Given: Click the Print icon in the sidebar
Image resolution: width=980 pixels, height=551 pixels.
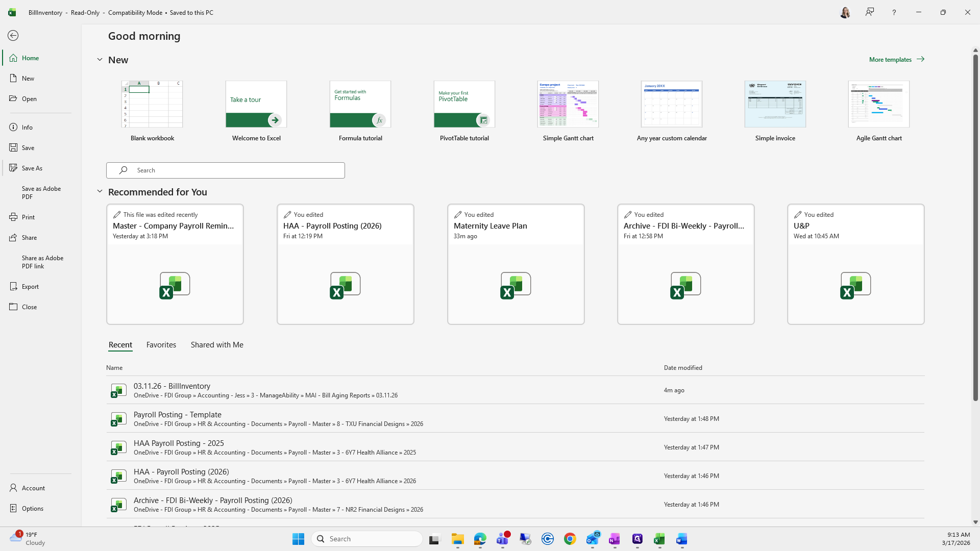Looking at the screenshot, I should coord(13,217).
